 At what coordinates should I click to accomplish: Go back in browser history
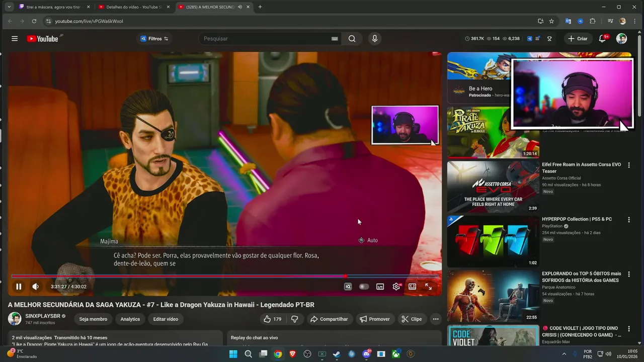[10, 21]
